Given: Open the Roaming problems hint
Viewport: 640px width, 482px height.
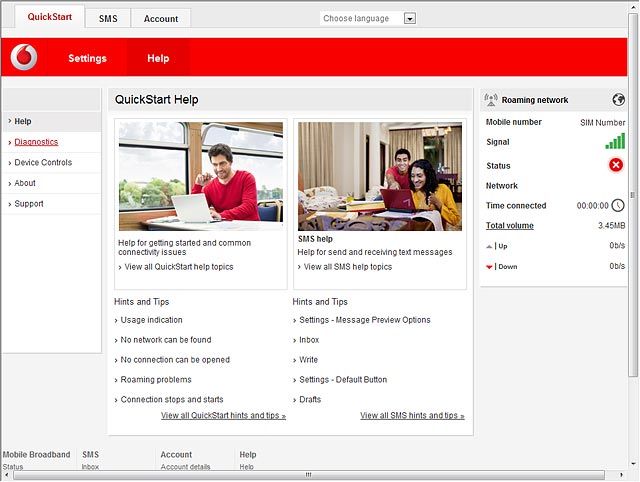Looking at the screenshot, I should (x=156, y=380).
